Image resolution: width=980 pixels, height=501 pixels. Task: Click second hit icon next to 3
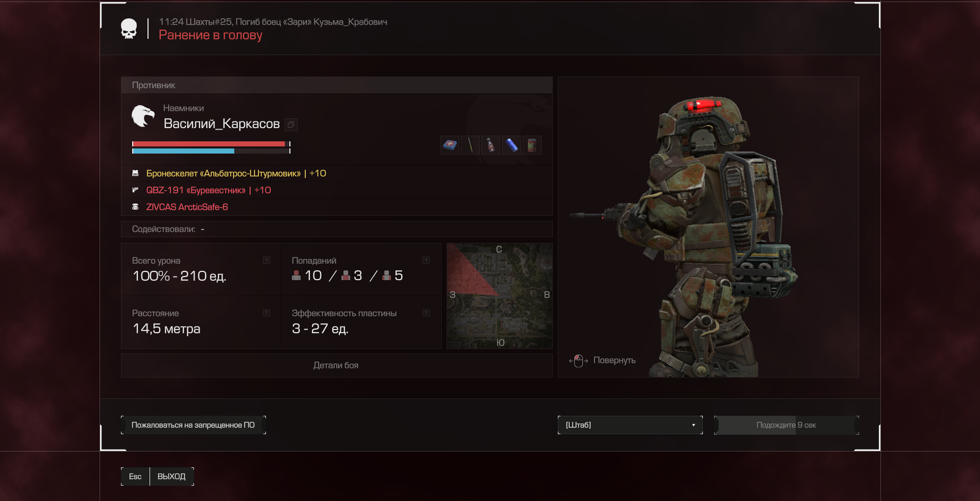[x=346, y=275]
